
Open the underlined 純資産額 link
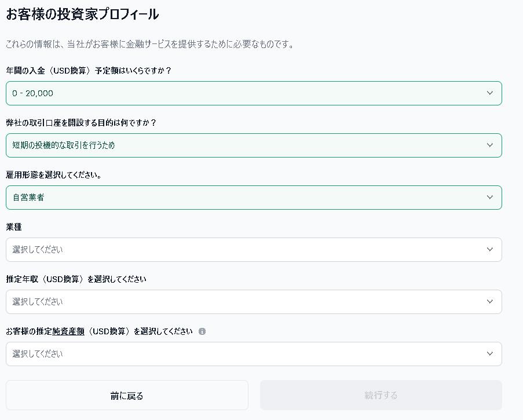68,331
